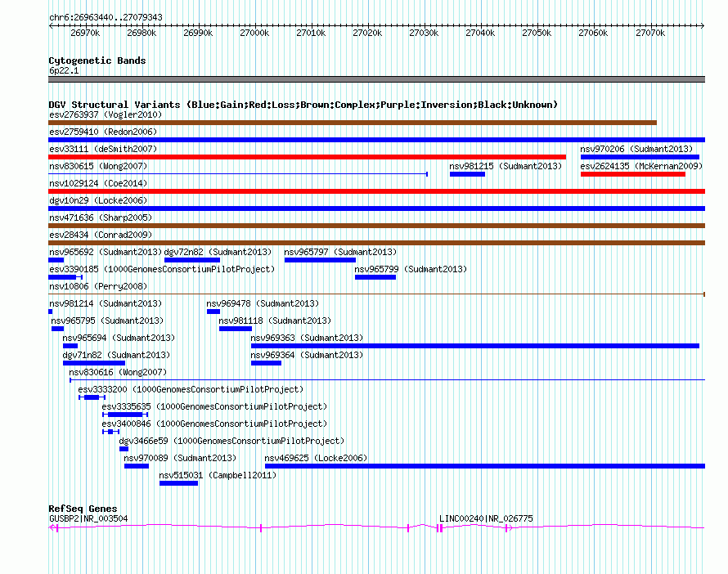The height and width of the screenshot is (574, 728).
Task: Click the nsv965799 (Sudmant2013) blue bar
Action: click(375, 277)
